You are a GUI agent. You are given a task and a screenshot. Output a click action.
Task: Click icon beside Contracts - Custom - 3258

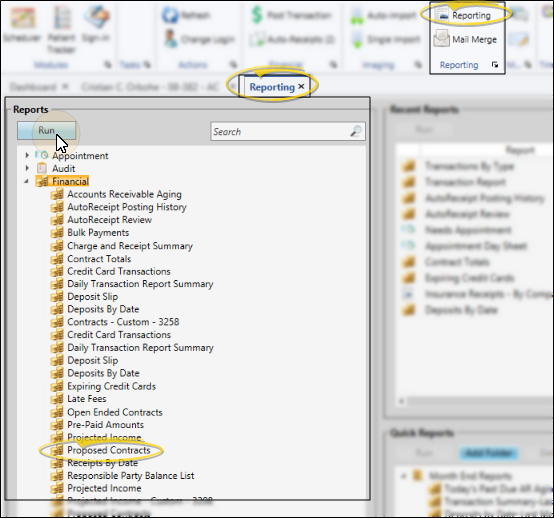click(x=57, y=322)
